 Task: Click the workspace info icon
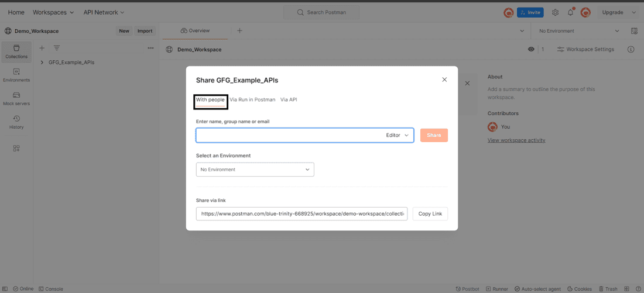click(631, 50)
